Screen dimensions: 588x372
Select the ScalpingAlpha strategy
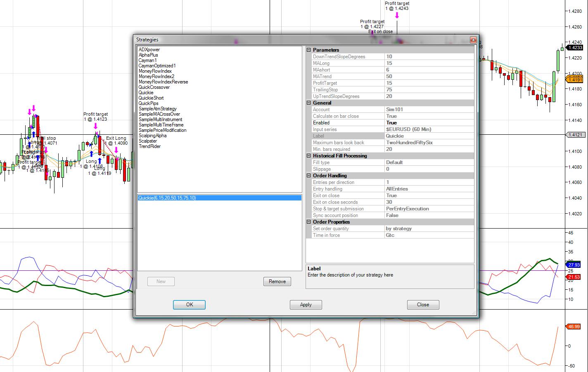(x=152, y=136)
